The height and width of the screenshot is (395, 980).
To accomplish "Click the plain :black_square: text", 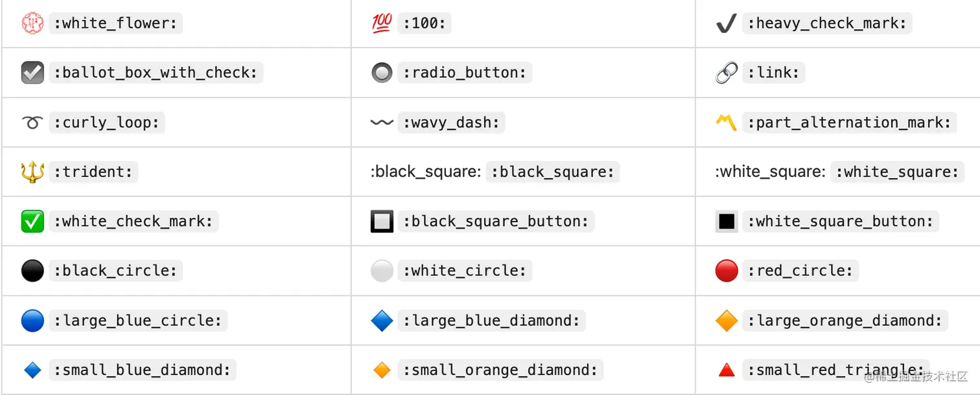I will tap(425, 172).
